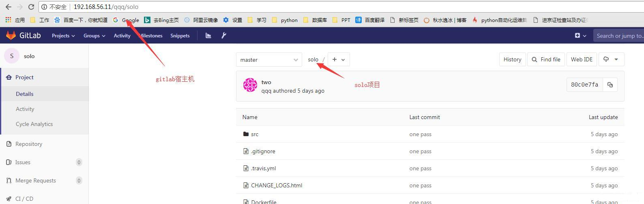The image size is (644, 204).
Task: Open the commit titled two
Action: click(x=266, y=82)
